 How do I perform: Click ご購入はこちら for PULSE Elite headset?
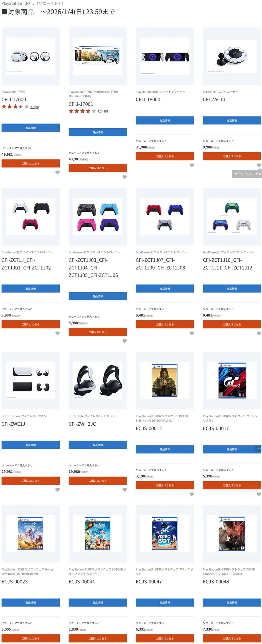coord(98,480)
